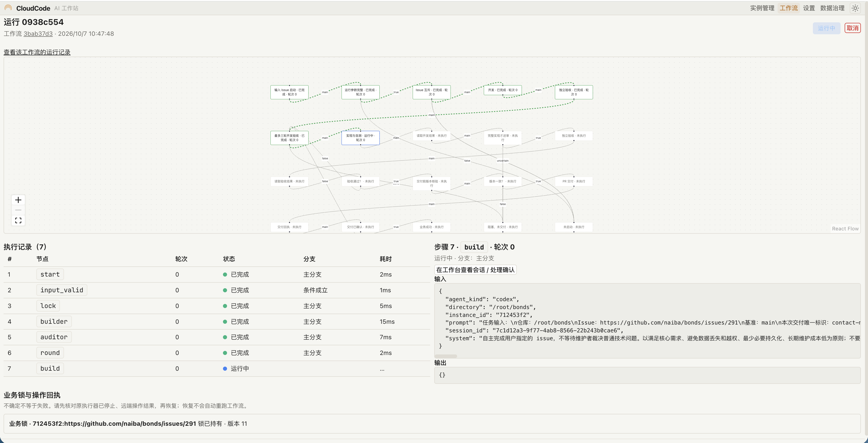Open the 工作流 nav item
Screen dimensions: 868x443
click(x=789, y=8)
